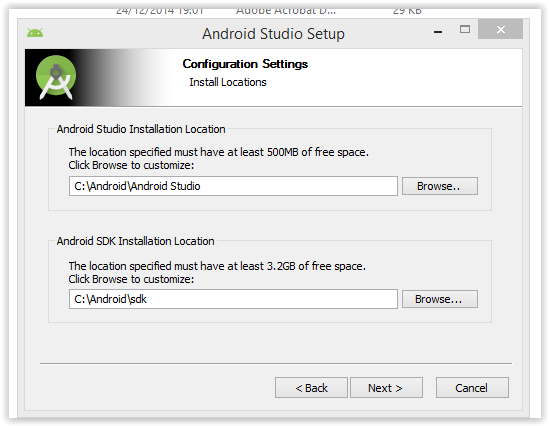Click the 'Android SDK Installation Location' group label
549x426 pixels.
click(135, 241)
